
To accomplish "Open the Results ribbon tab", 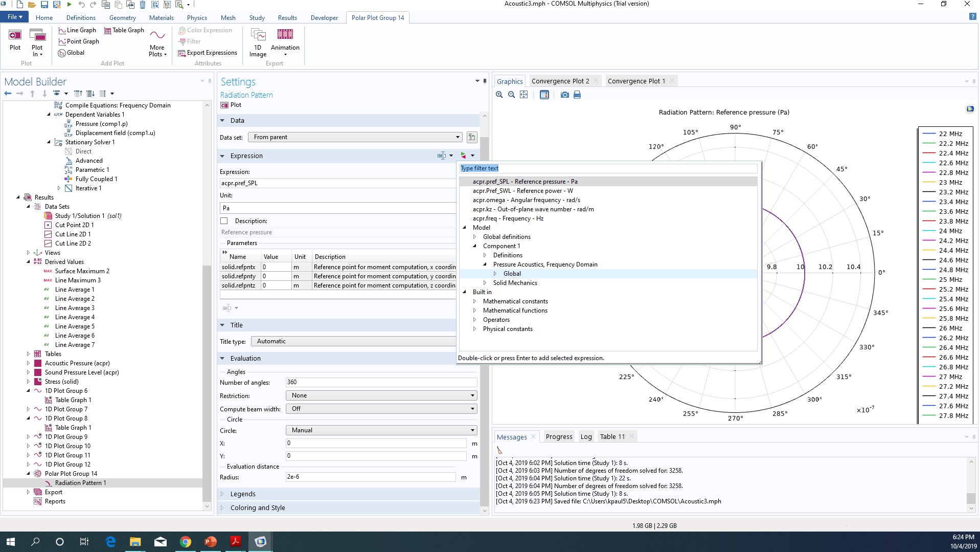I will click(x=287, y=17).
